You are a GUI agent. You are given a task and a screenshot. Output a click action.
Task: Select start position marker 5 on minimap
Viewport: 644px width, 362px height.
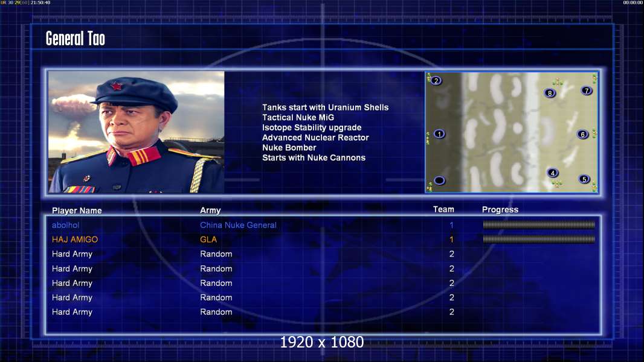584,179
